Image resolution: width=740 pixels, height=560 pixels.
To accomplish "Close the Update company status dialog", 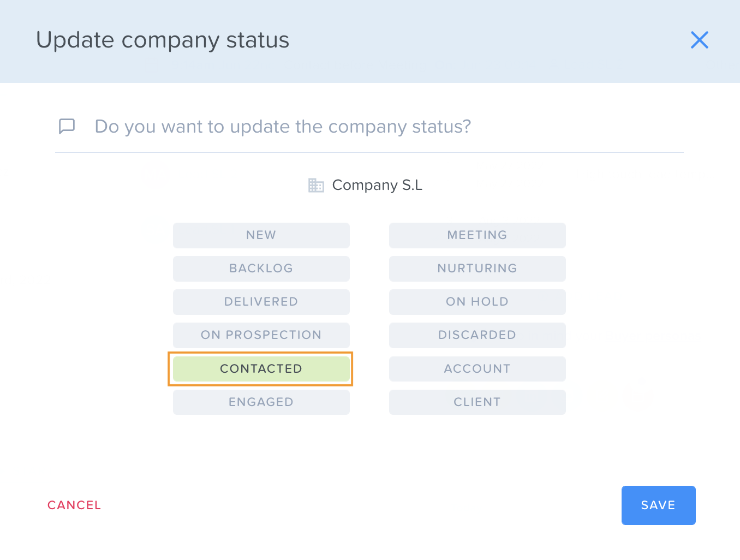I will pos(699,40).
